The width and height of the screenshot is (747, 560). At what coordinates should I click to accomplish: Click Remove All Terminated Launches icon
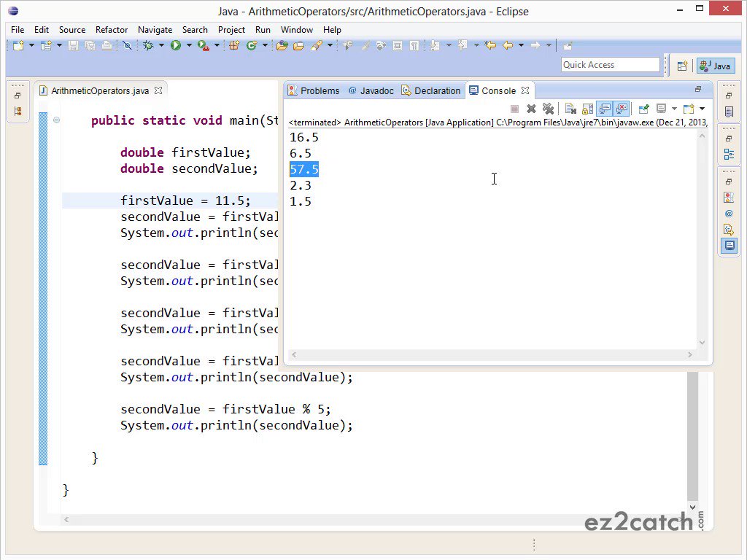click(x=549, y=109)
